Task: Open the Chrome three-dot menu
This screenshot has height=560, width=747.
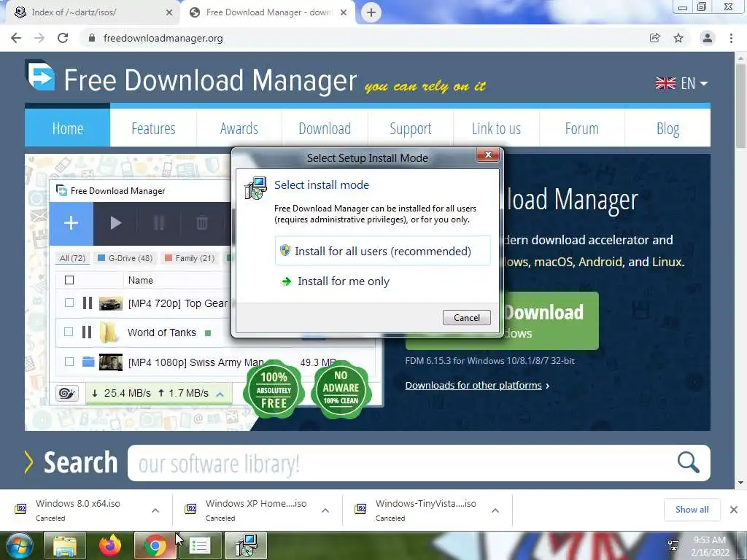Action: [731, 38]
